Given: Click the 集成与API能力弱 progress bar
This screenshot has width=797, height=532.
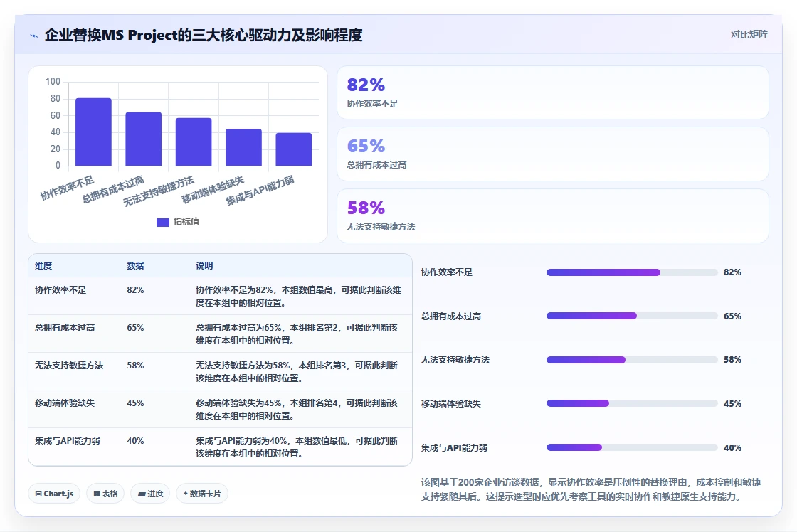Looking at the screenshot, I should pos(632,447).
